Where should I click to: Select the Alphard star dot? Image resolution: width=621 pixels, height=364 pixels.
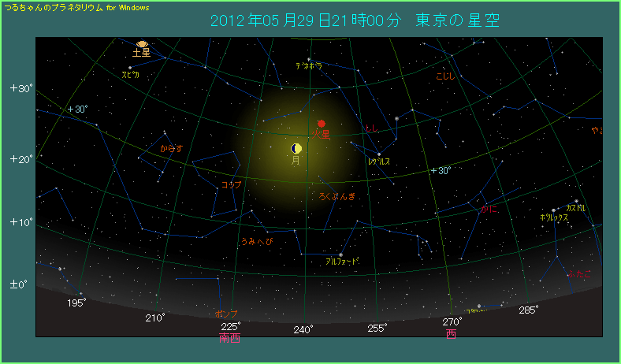coord(340,254)
